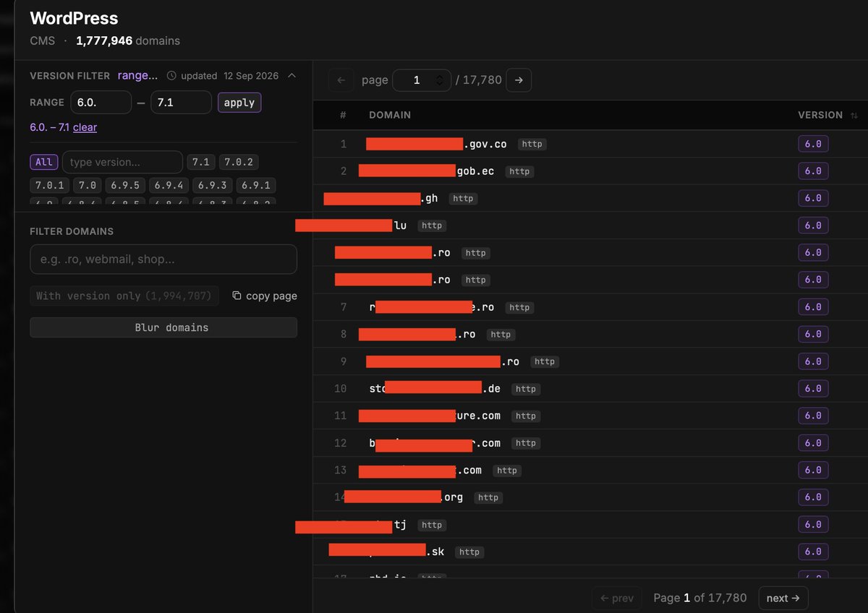Click the http badge on the .gov.co row
The image size is (868, 613).
(532, 144)
